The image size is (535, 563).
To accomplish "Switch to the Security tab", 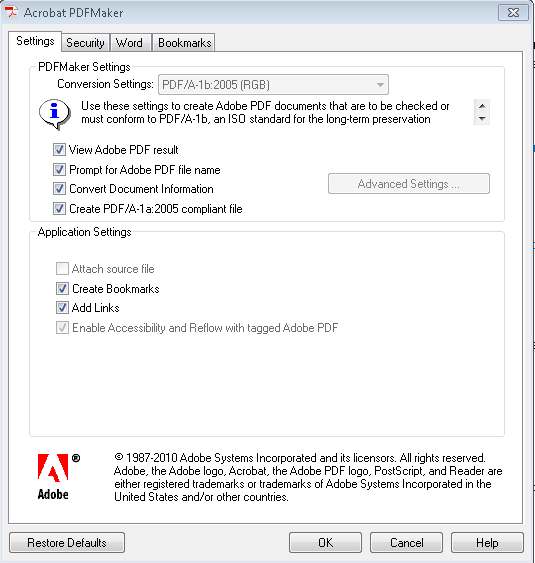I will (x=85, y=43).
